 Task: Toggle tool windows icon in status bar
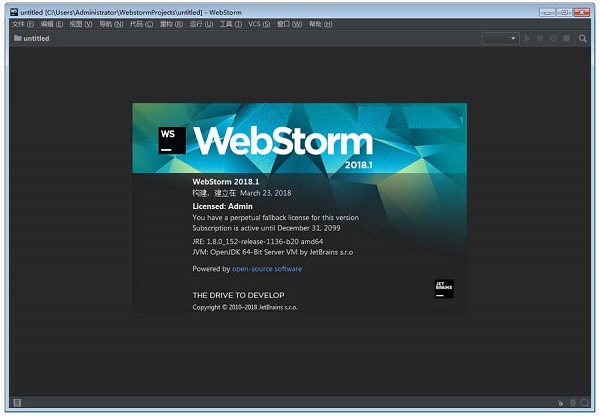click(x=17, y=402)
